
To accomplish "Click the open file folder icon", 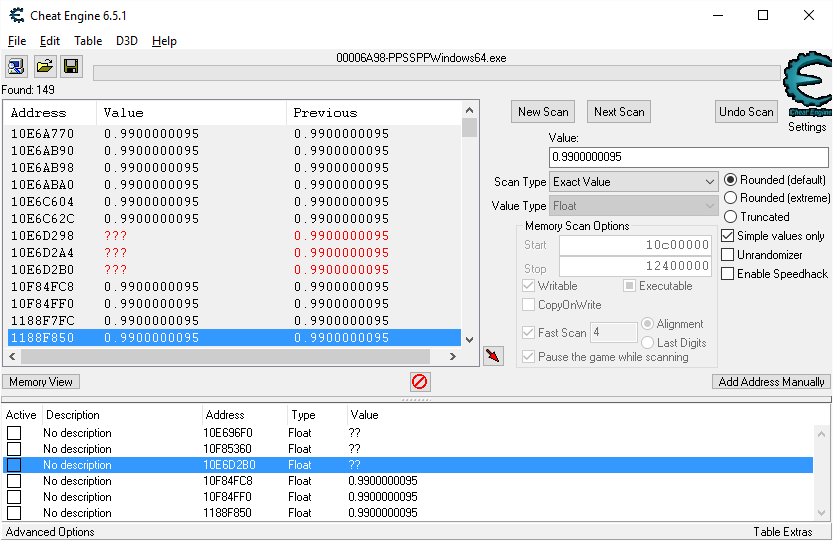I will tap(44, 66).
